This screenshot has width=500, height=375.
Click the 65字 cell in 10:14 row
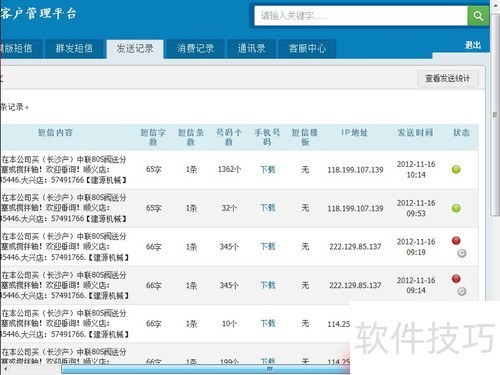coord(154,169)
